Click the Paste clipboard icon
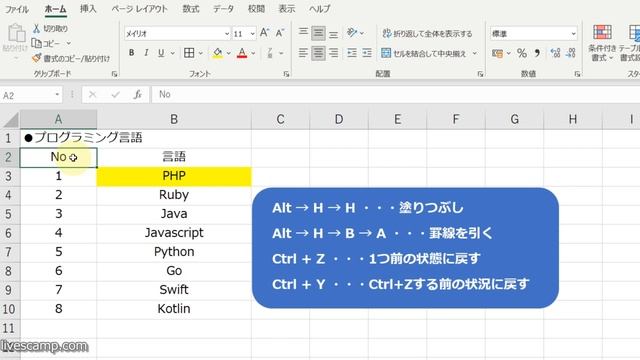The height and width of the screenshot is (360, 640). click(16, 33)
